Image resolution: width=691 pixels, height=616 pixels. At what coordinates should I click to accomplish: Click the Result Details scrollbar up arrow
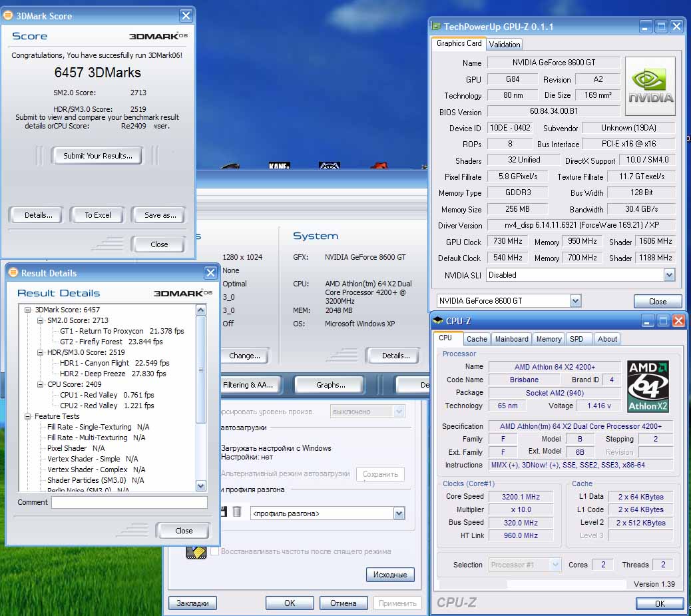click(x=200, y=310)
